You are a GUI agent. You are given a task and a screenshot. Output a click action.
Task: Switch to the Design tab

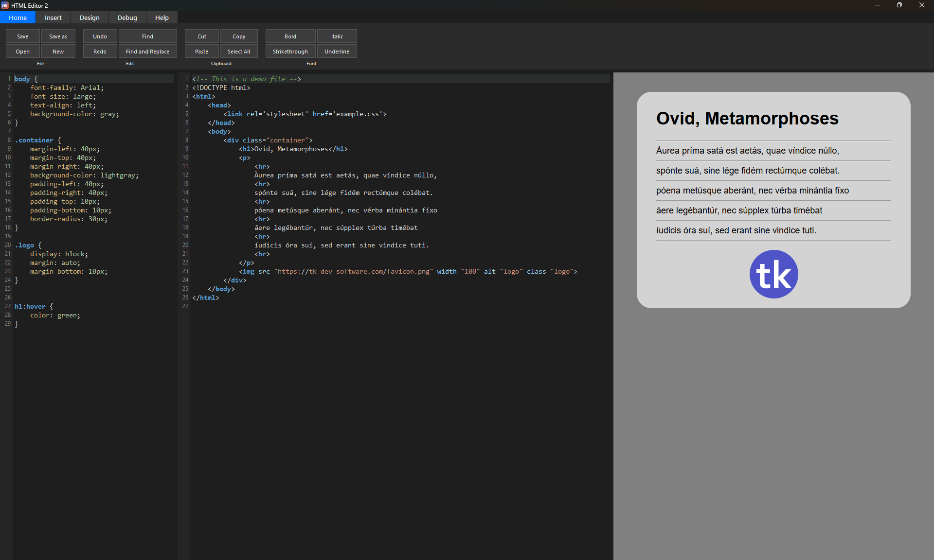click(90, 17)
